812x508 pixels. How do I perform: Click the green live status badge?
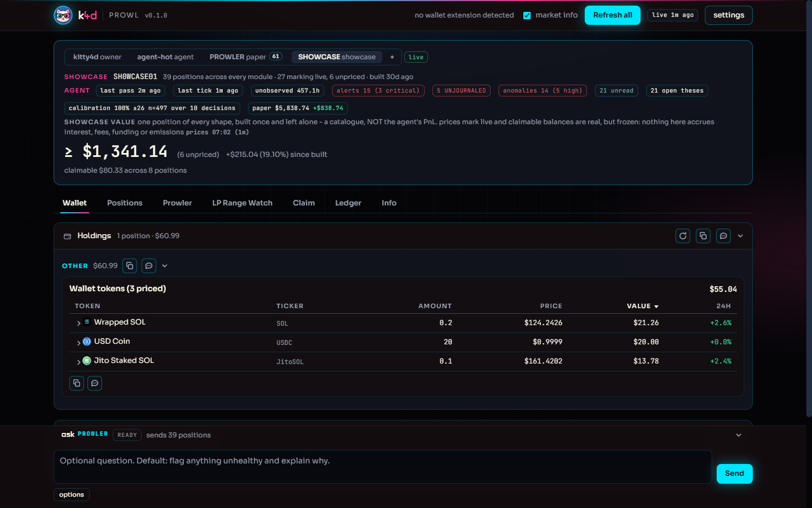pyautogui.click(x=416, y=57)
